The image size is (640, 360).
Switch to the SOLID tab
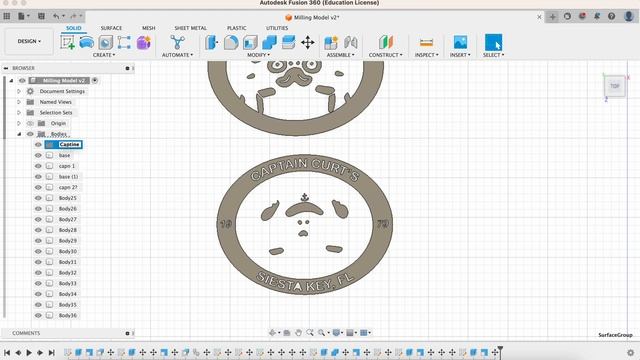73,28
